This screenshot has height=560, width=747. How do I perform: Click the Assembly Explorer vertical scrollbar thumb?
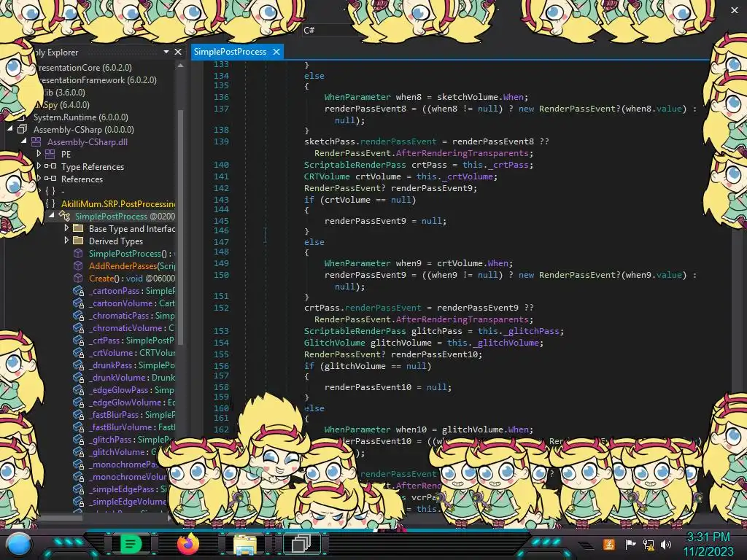(x=181, y=226)
